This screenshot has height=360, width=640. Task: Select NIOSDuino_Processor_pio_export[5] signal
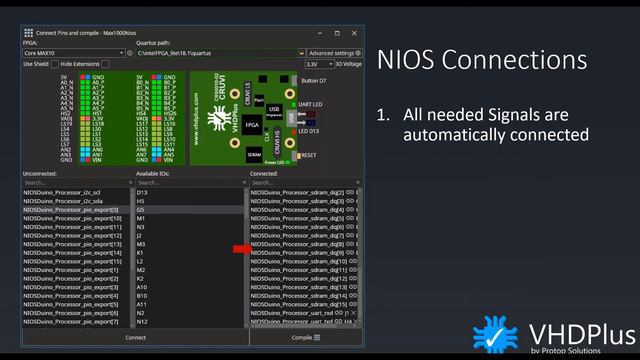tap(76, 304)
